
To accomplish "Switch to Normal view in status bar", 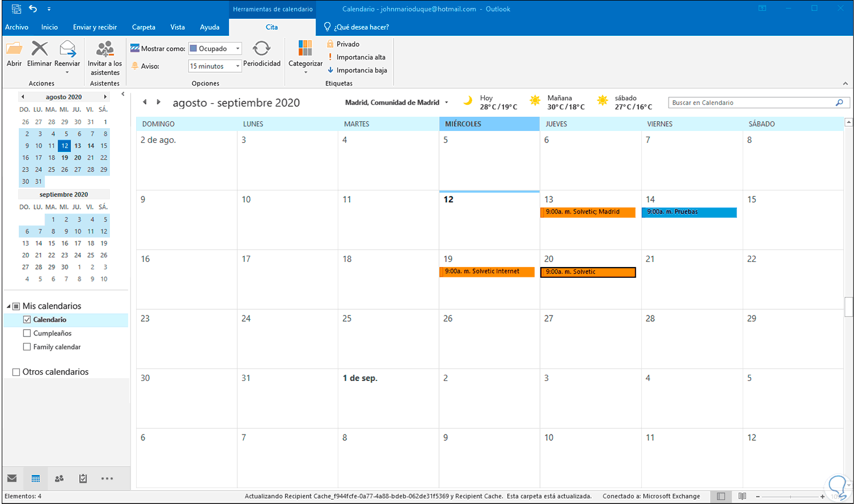I will pos(721,497).
